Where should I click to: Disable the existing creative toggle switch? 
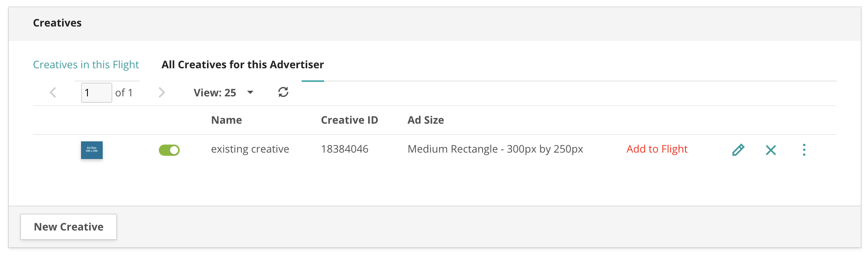[169, 150]
